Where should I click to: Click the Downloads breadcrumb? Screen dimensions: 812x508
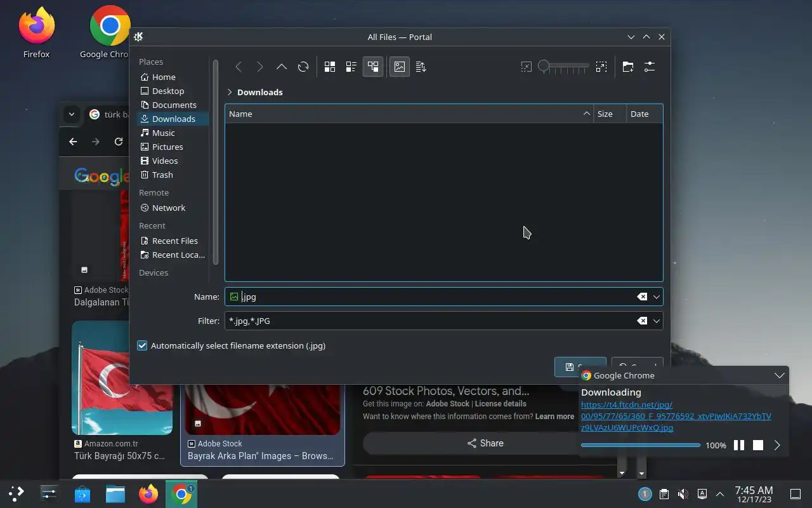[x=260, y=92]
